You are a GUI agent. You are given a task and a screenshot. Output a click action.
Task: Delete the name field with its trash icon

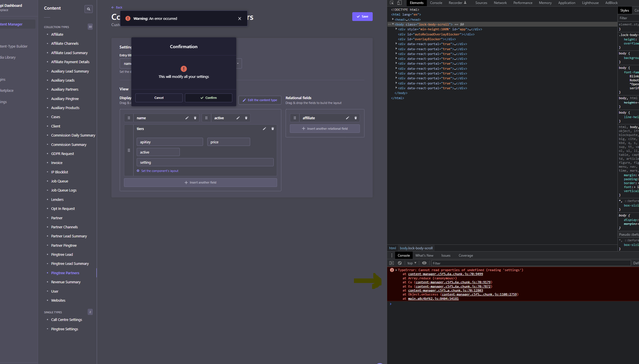coord(195,118)
